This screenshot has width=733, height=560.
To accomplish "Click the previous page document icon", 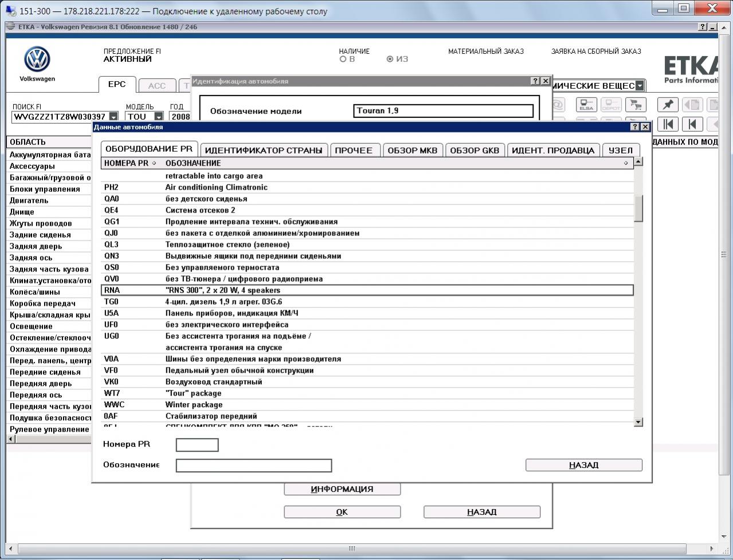I will pyautogui.click(x=692, y=105).
